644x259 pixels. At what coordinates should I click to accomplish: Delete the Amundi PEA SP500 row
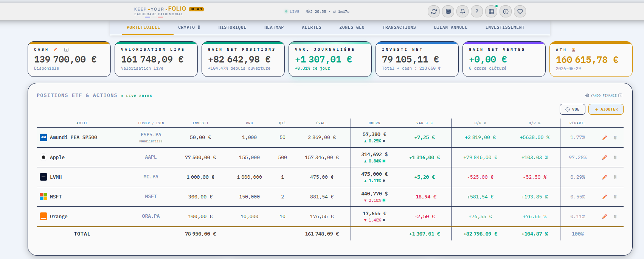coord(615,138)
